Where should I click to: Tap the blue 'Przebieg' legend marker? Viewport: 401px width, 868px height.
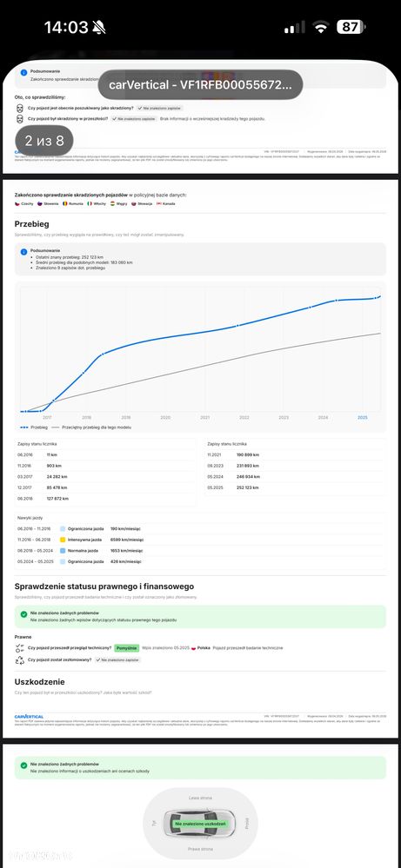(23, 427)
